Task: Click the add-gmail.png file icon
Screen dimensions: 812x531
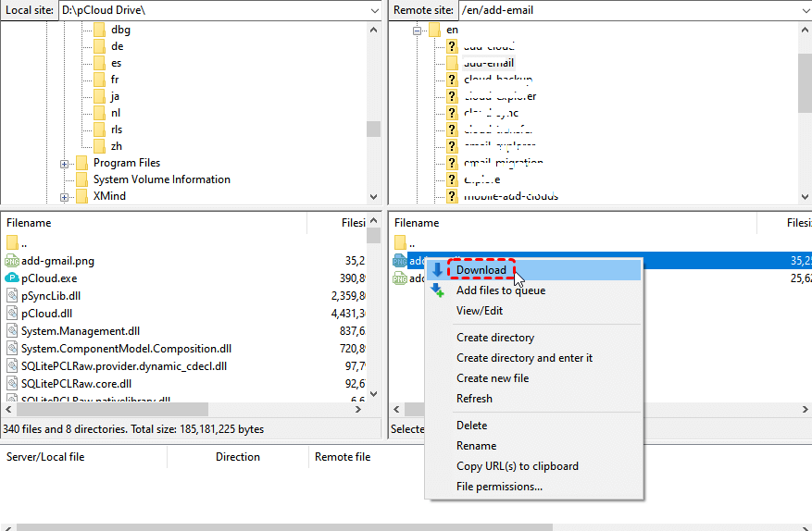Action: tap(12, 261)
